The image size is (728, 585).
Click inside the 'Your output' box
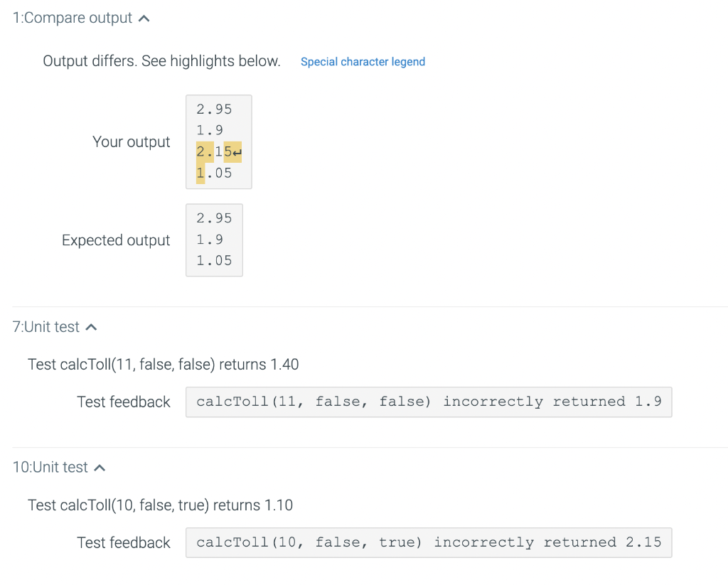pos(218,141)
